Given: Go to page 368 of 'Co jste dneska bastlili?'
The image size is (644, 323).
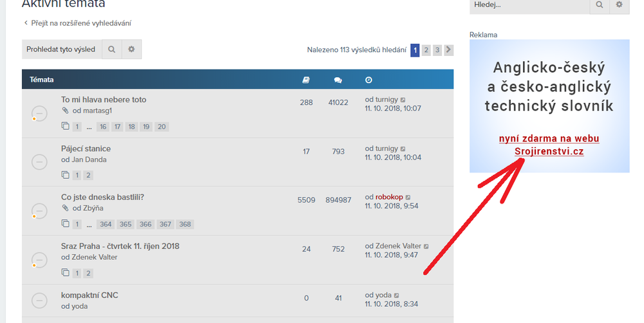Looking at the screenshot, I should (185, 225).
